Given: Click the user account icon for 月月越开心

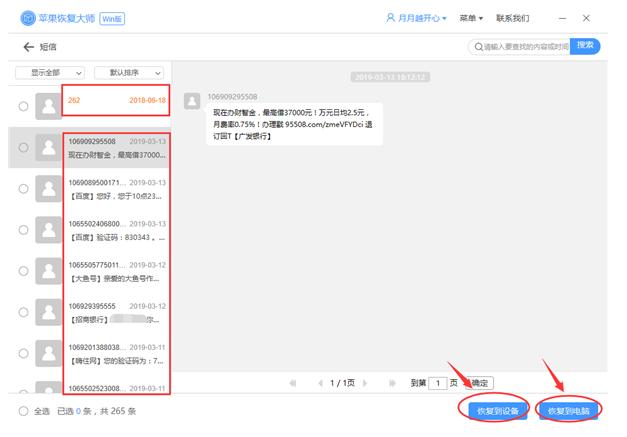Looking at the screenshot, I should coord(390,18).
